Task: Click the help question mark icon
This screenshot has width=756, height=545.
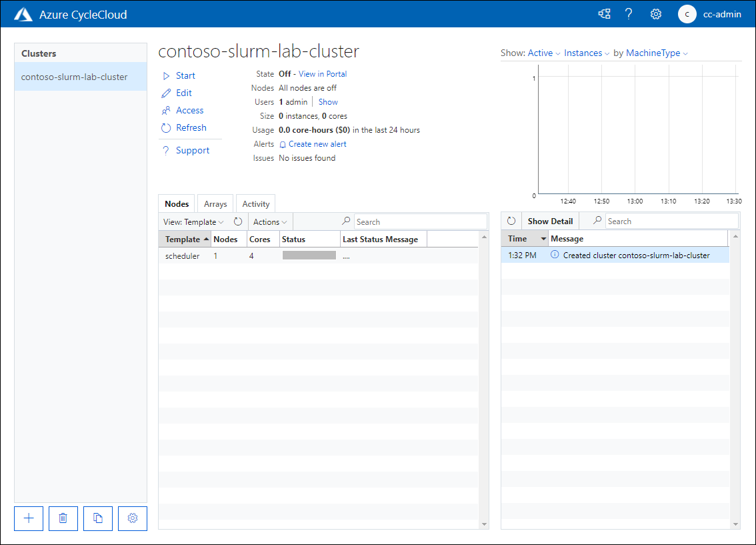Action: (629, 13)
